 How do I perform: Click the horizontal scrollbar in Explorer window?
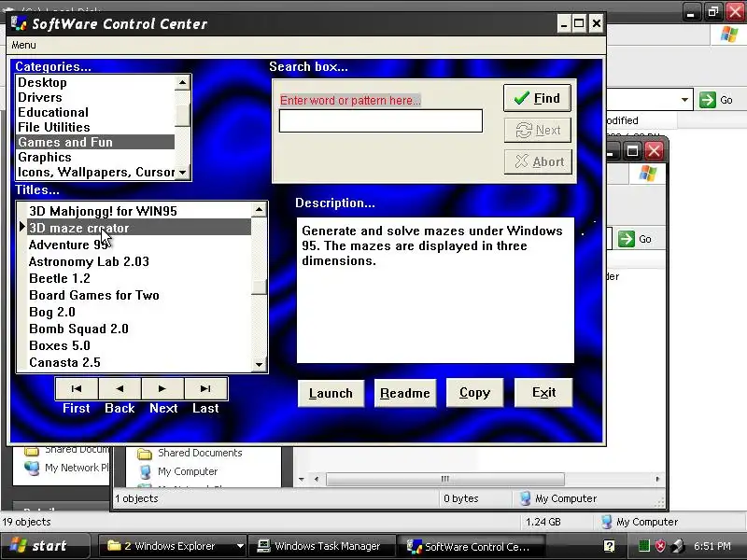coord(445,479)
